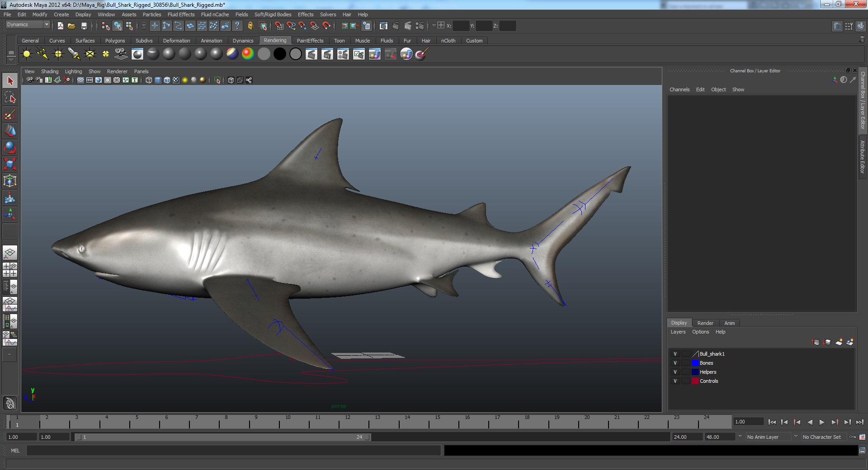This screenshot has width=868, height=470.
Task: Click the Save Scene disk icon
Action: point(84,26)
